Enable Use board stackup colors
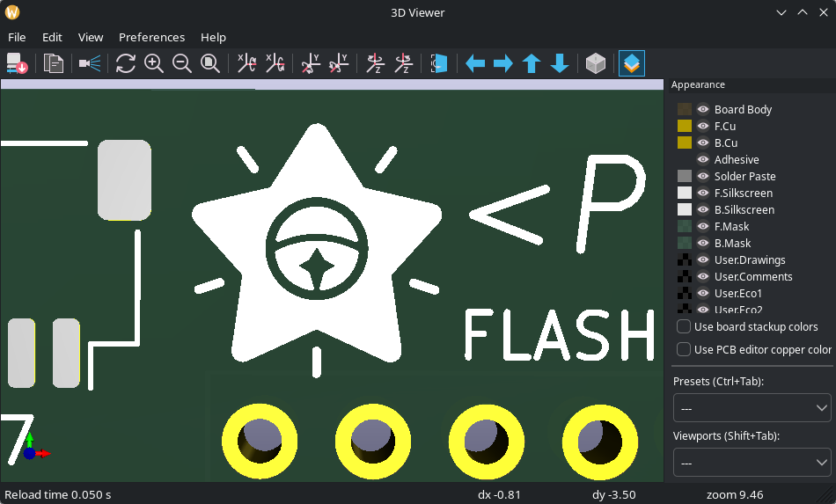This screenshot has width=836, height=504. coord(684,326)
